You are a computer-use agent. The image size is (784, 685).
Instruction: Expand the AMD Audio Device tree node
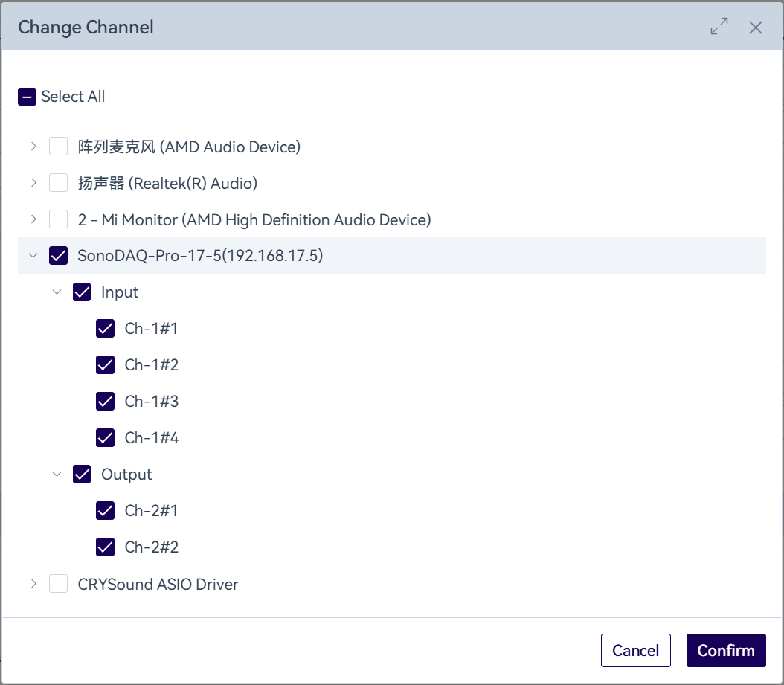click(x=33, y=147)
